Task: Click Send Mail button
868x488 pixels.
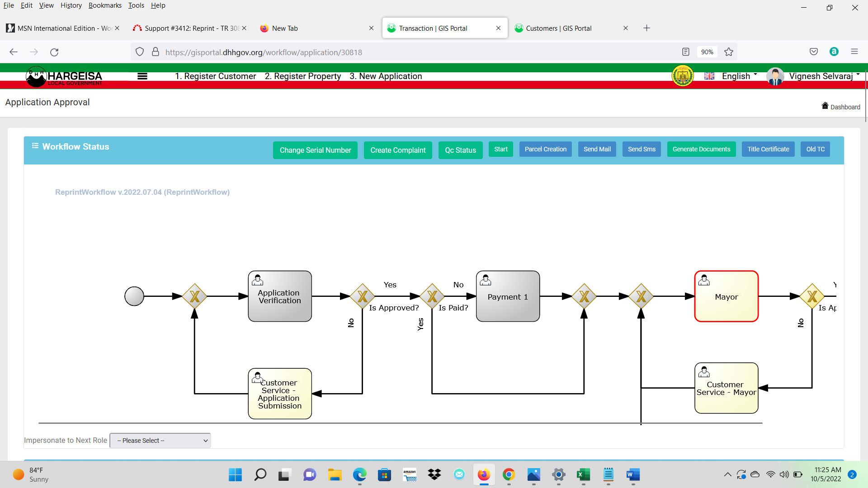Action: (x=597, y=149)
